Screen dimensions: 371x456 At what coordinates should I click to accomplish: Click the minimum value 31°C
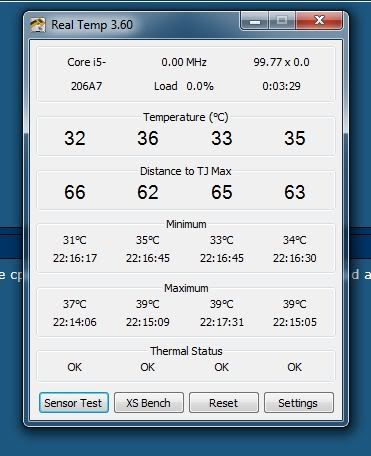75,240
